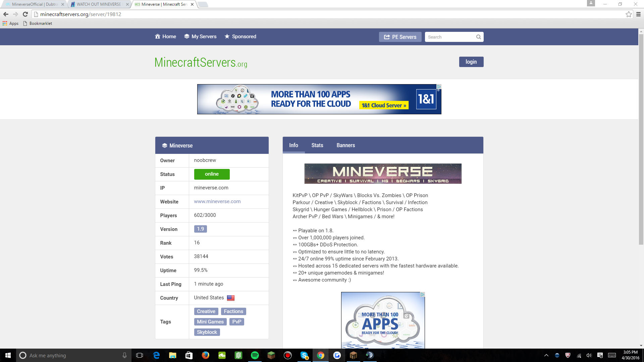This screenshot has height=362, width=644.
Task: Open the clock and date in taskbar
Action: pos(630,355)
